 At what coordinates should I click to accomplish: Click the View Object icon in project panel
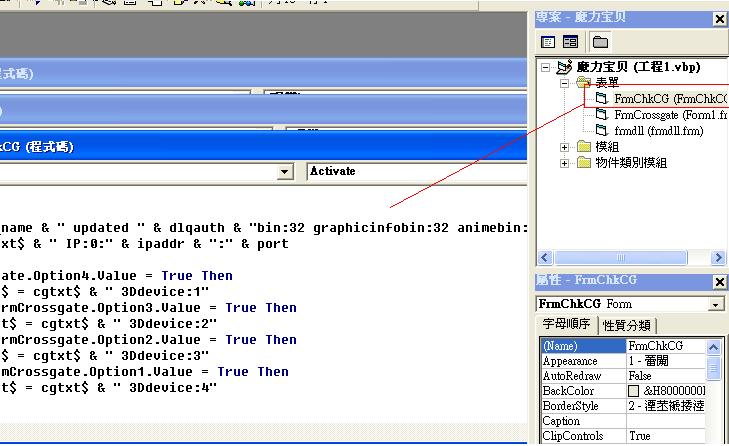point(570,42)
